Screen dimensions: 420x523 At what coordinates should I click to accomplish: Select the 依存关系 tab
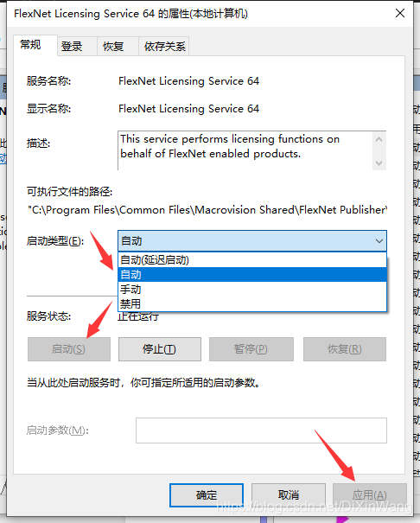[x=164, y=46]
